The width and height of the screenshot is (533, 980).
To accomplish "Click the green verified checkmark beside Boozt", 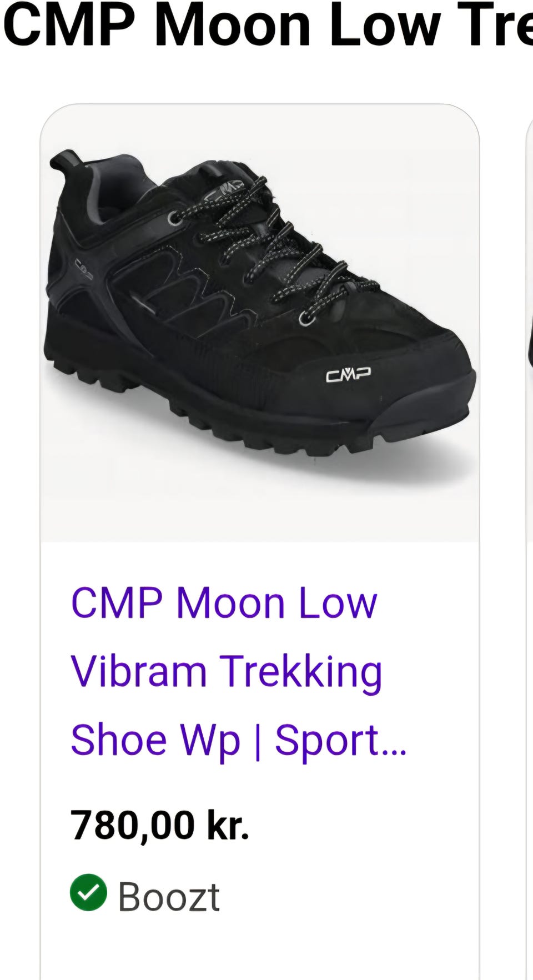I will click(x=88, y=892).
